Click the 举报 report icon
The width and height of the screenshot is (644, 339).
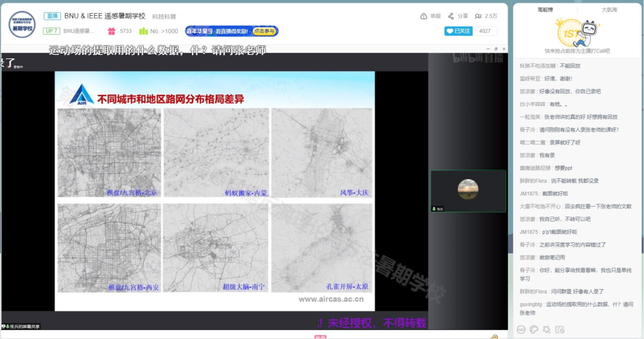tap(423, 16)
